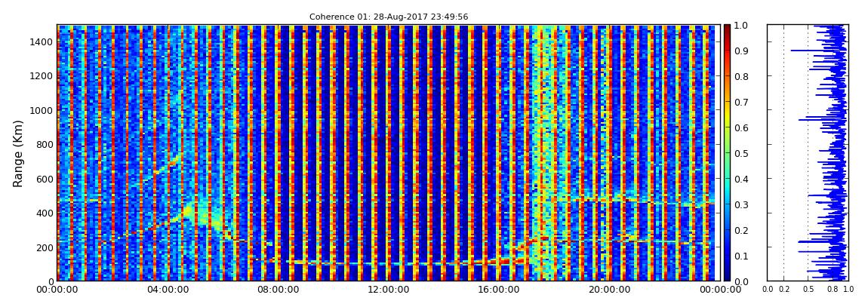Click the plot title 'Coherence 01: 28-Aug-2017 23:49:56'
The height and width of the screenshot is (307, 868).
coord(389,17)
